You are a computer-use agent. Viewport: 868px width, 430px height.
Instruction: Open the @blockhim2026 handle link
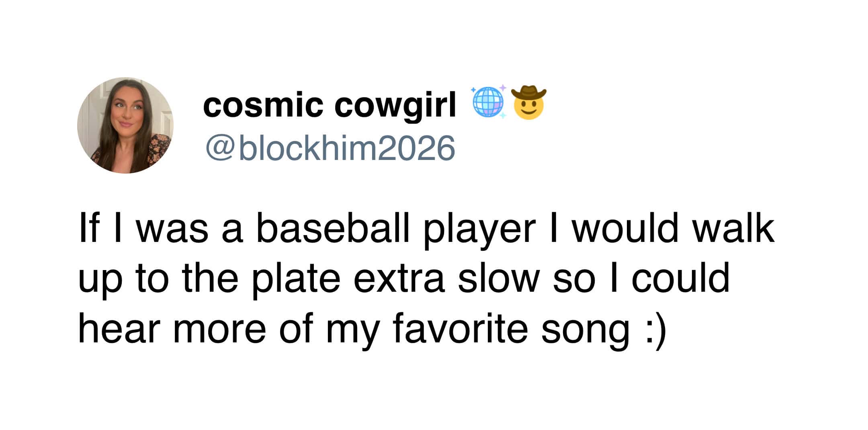(330, 148)
